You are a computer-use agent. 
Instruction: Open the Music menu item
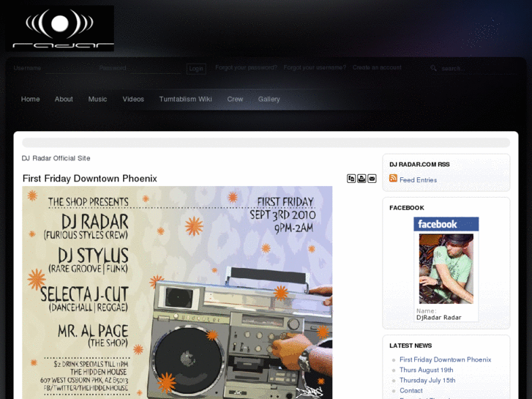click(x=97, y=99)
